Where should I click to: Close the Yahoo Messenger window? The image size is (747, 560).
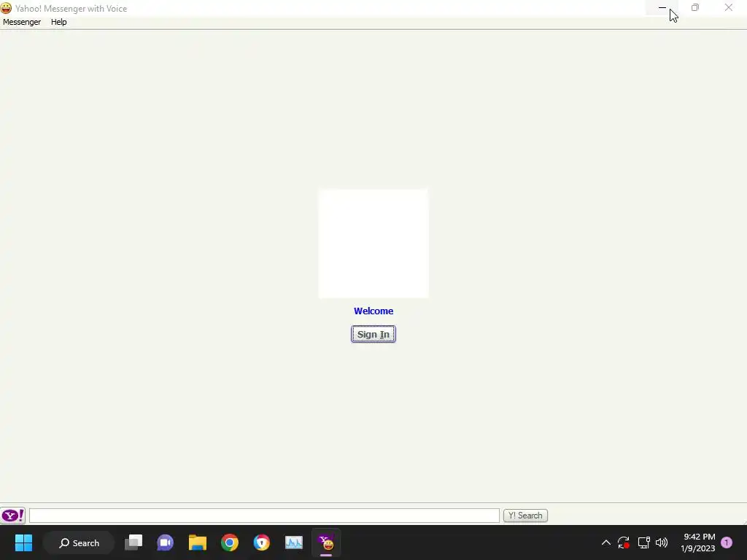coord(729,7)
